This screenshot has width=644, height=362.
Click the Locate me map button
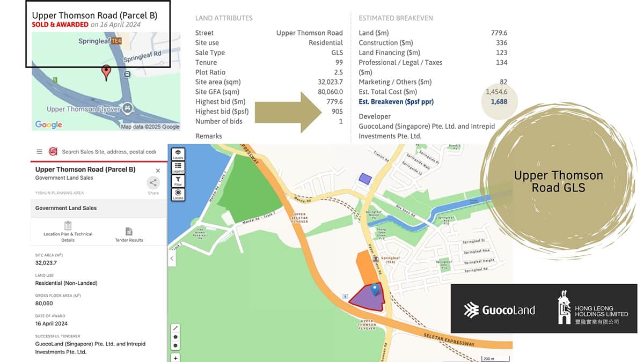pos(178,194)
